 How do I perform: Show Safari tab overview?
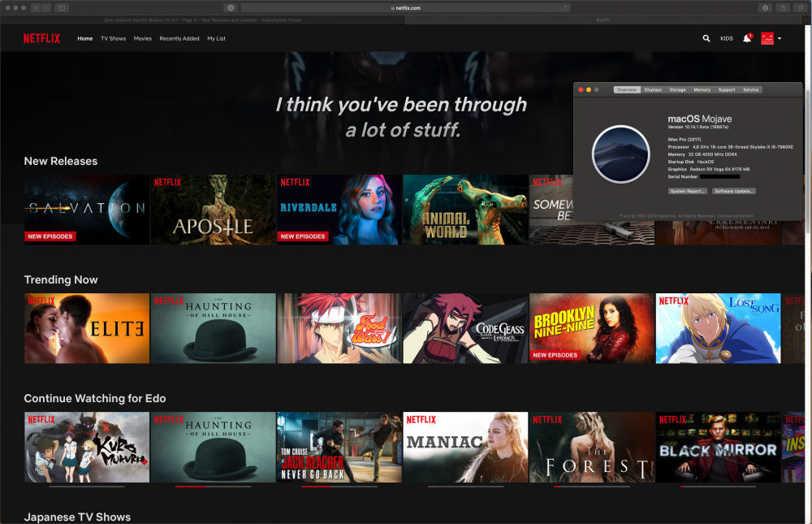(x=800, y=8)
